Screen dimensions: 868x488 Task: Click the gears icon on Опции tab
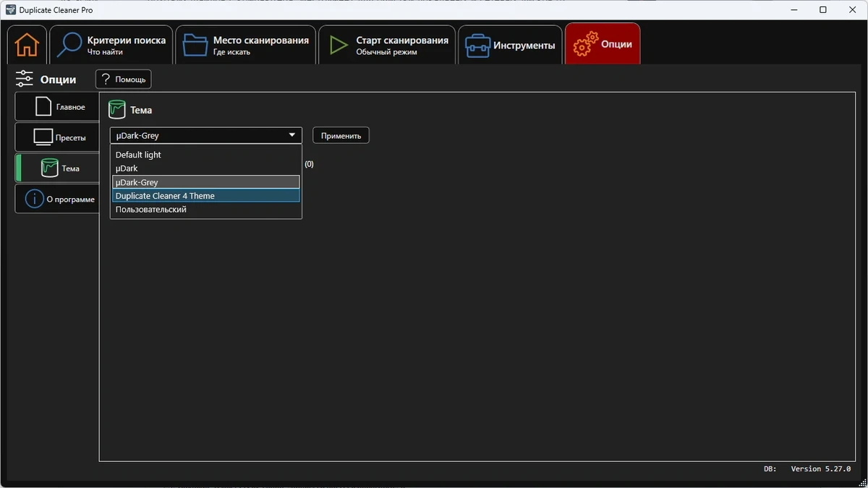point(585,45)
